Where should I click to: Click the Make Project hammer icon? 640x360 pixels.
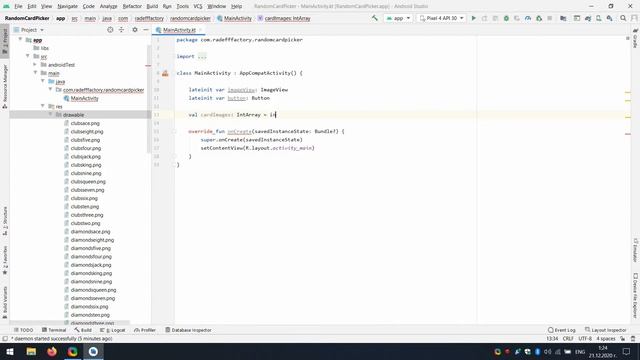click(x=375, y=18)
